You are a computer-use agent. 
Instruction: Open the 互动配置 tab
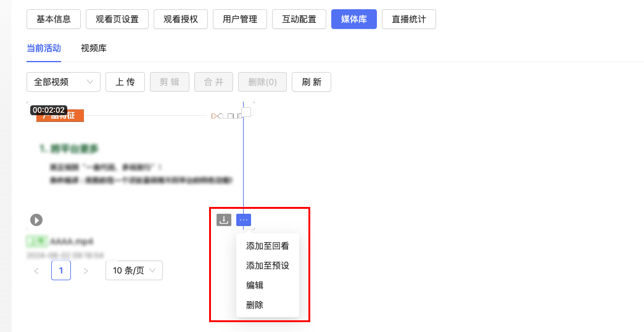point(299,19)
